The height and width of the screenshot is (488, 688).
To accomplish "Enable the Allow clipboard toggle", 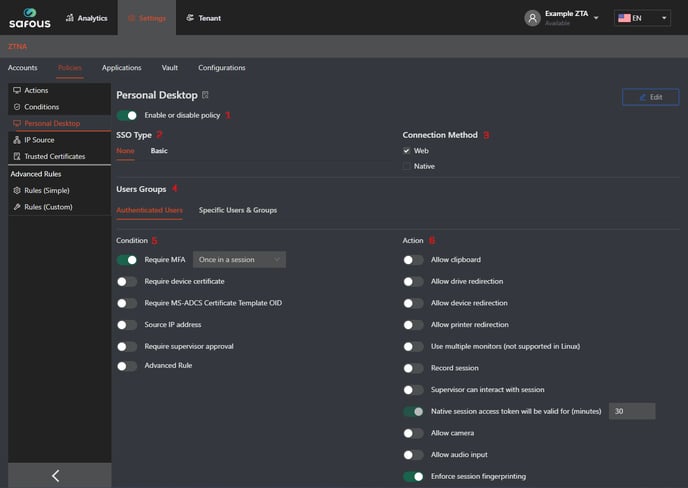I will pos(413,260).
